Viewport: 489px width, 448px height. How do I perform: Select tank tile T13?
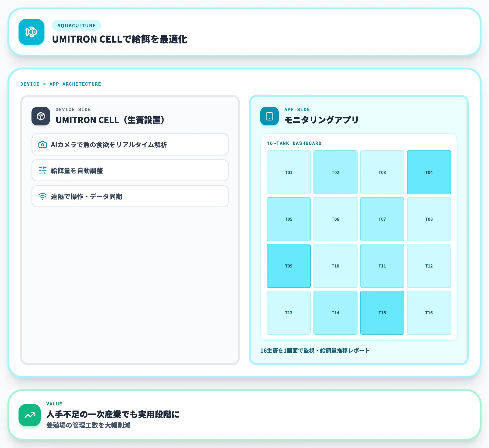(289, 313)
